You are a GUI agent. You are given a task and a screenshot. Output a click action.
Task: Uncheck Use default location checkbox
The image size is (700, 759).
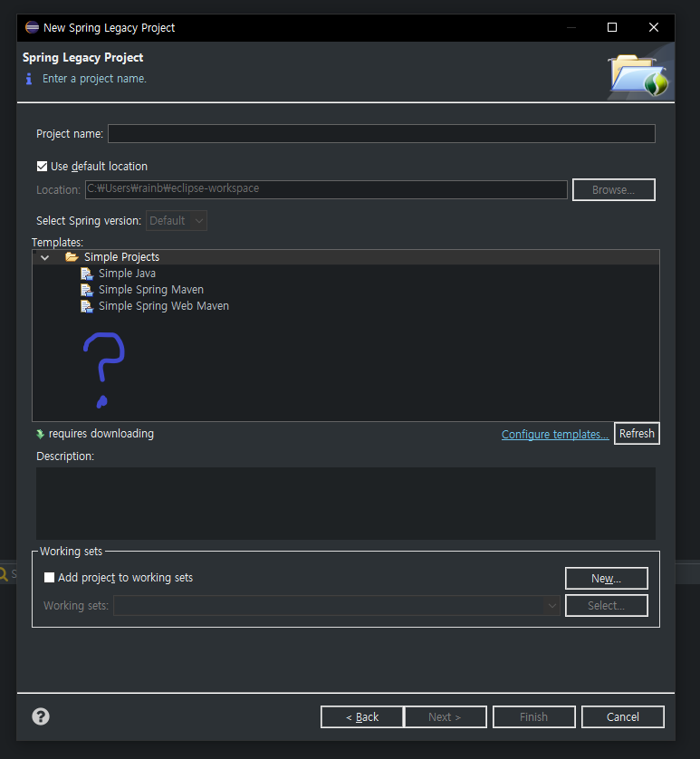(x=43, y=167)
